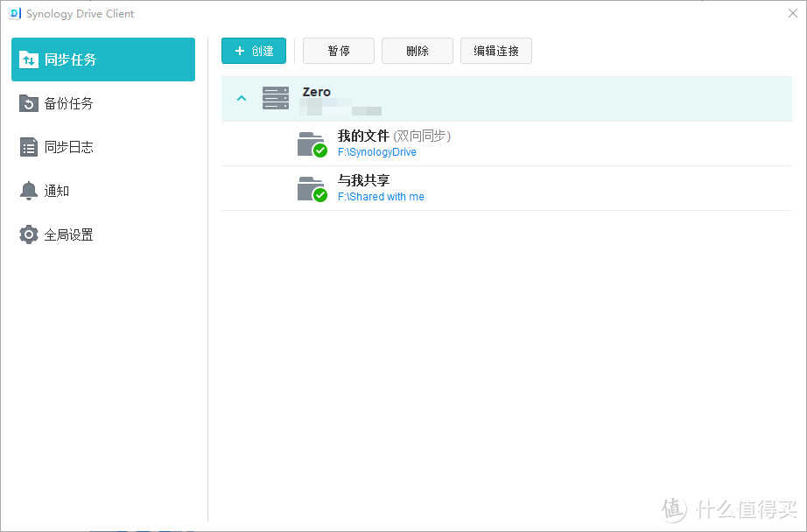Open 全局设置 global settings
The width and height of the screenshot is (807, 532).
[103, 234]
